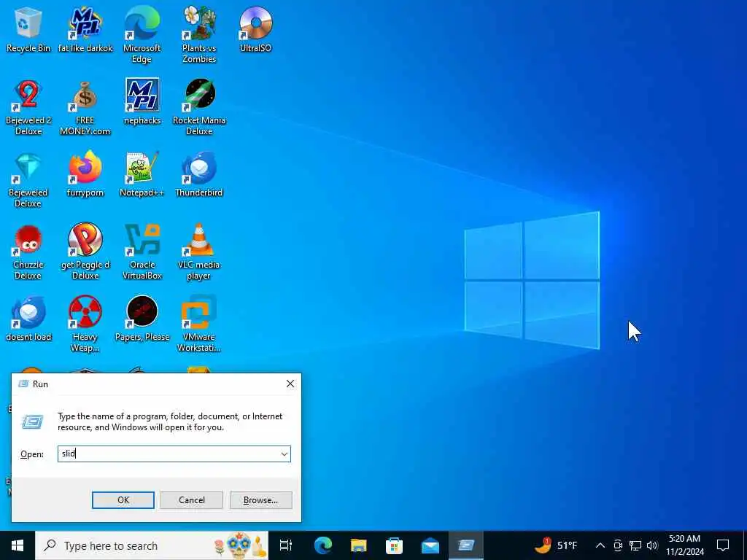Open the Mail app from the taskbar
The image size is (747, 560).
point(430,545)
